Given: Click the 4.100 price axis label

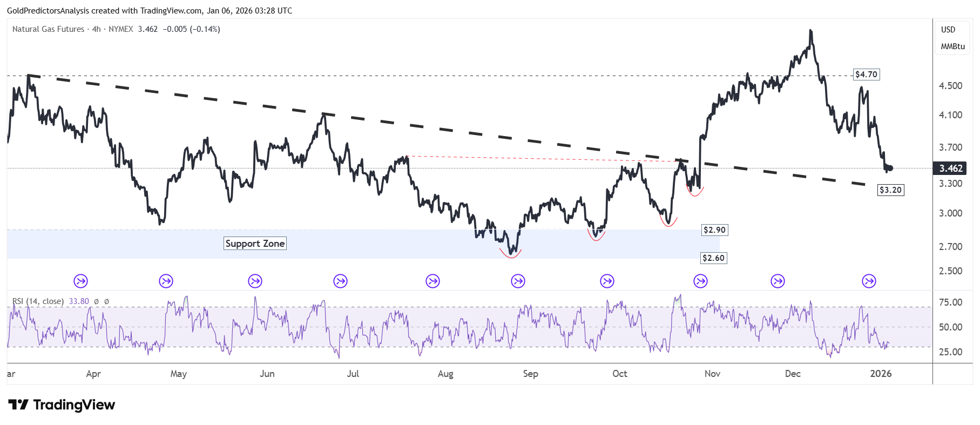Looking at the screenshot, I should [x=950, y=115].
